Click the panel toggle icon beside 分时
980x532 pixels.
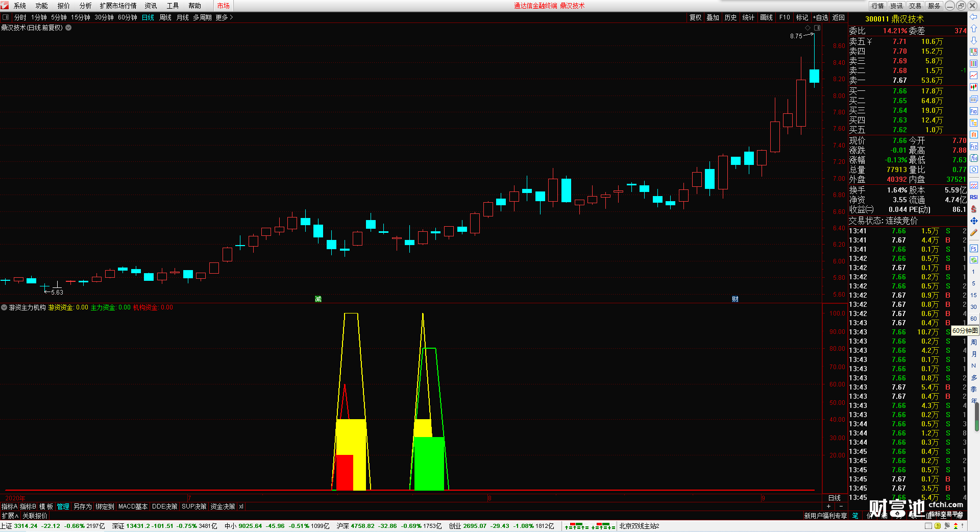click(6, 17)
